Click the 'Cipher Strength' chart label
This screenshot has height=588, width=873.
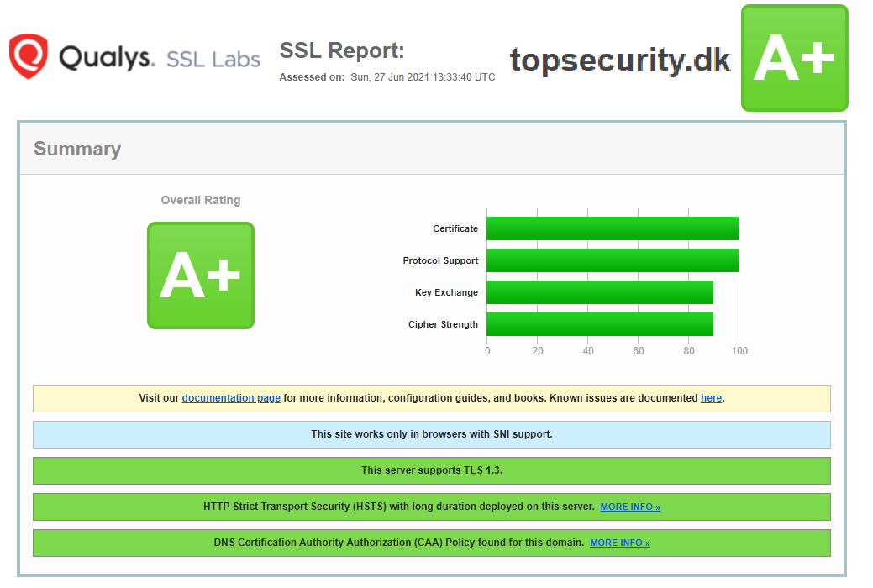pos(443,324)
